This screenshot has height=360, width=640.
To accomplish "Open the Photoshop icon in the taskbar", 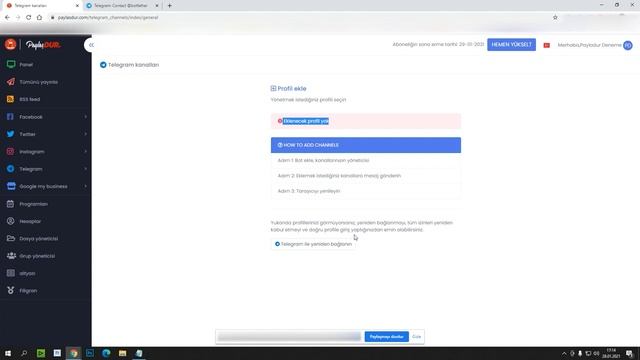I will (x=90, y=353).
